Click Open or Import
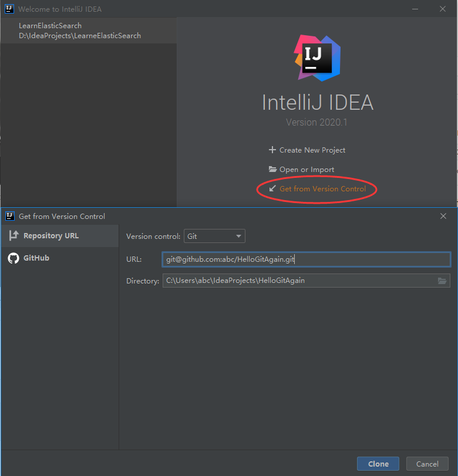 tap(307, 170)
